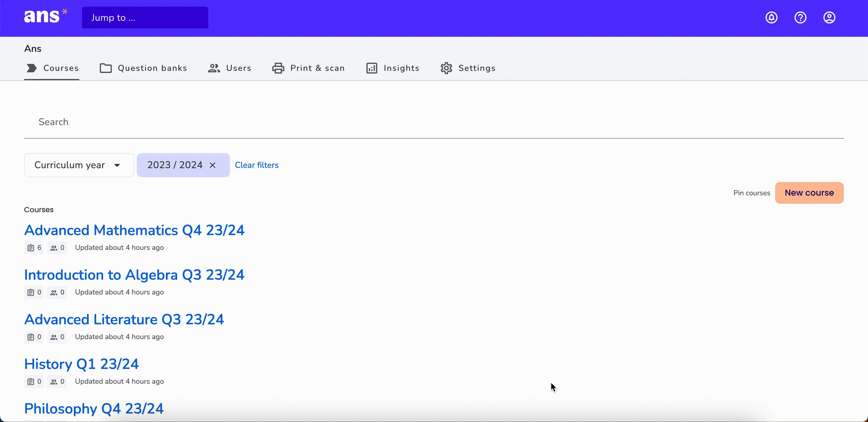Click in the Search courses field
The image size is (868, 422).
434,122
